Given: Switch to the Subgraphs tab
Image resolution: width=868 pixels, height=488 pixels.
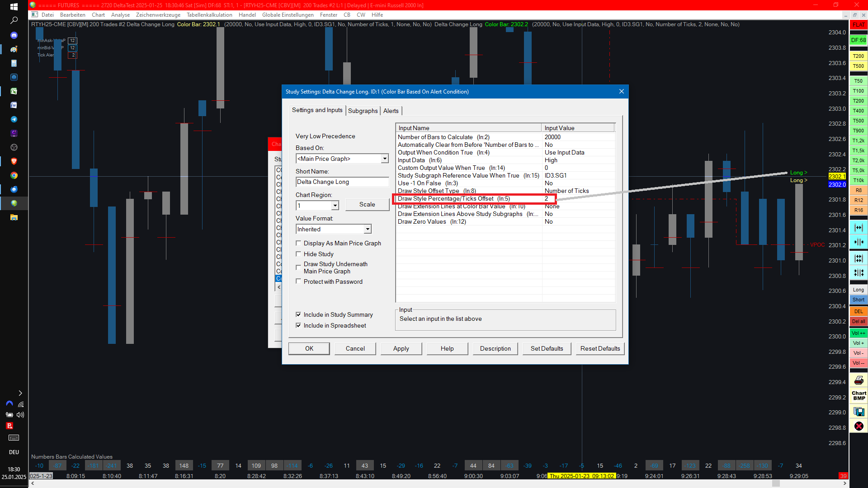Looking at the screenshot, I should 363,111.
